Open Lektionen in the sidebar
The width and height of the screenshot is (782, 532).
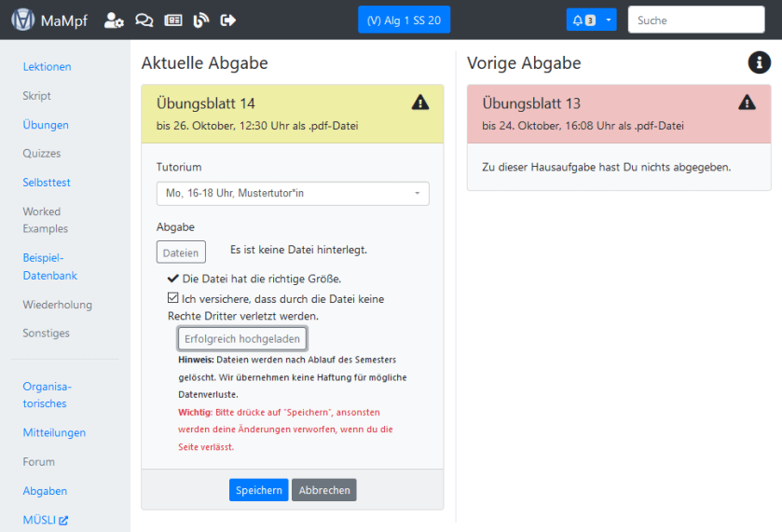pos(47,67)
